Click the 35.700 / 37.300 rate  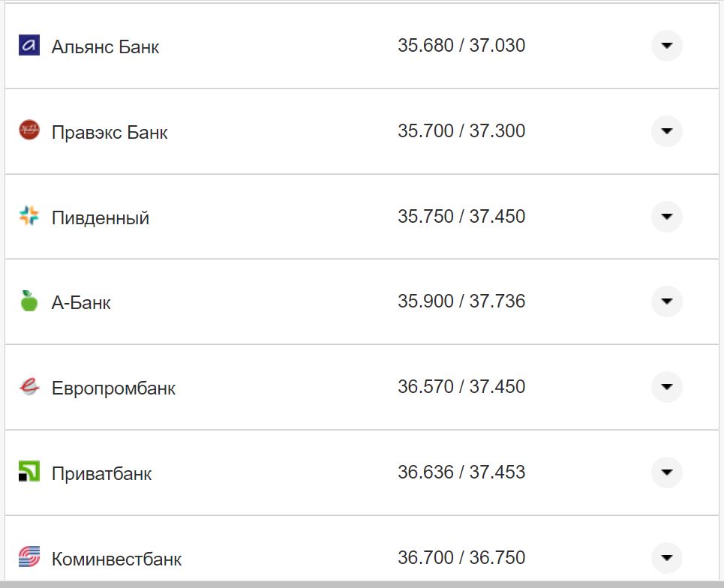click(x=461, y=131)
